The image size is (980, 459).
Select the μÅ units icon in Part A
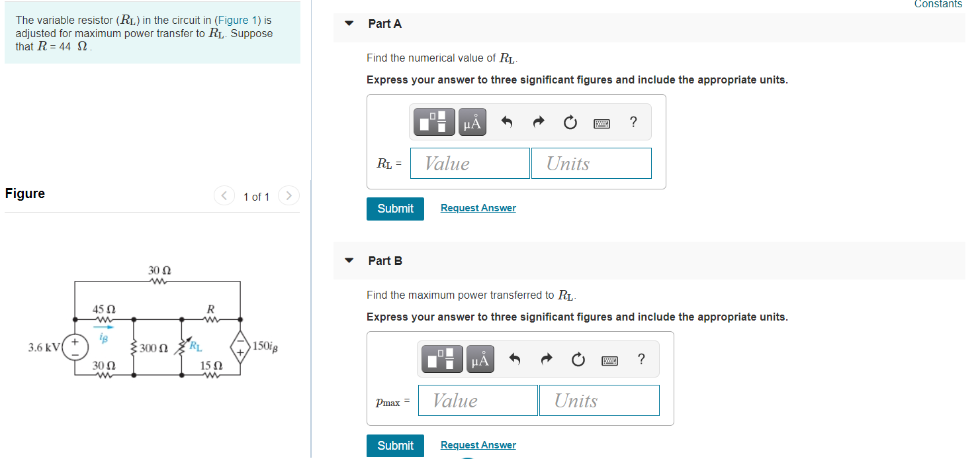pyautogui.click(x=472, y=121)
